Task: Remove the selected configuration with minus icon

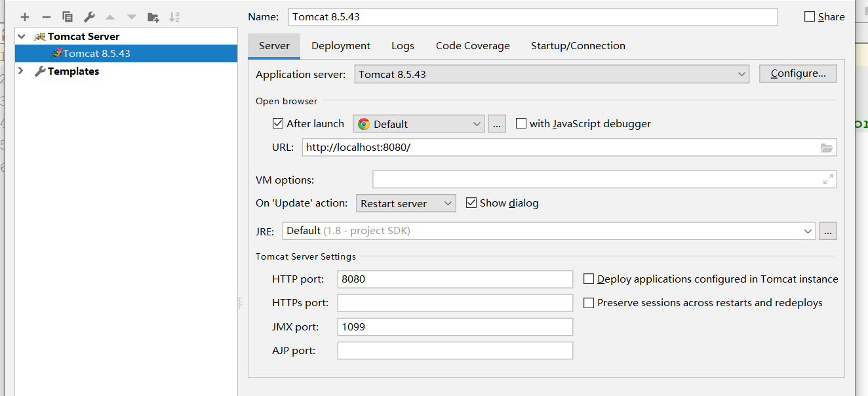Action: [x=46, y=17]
